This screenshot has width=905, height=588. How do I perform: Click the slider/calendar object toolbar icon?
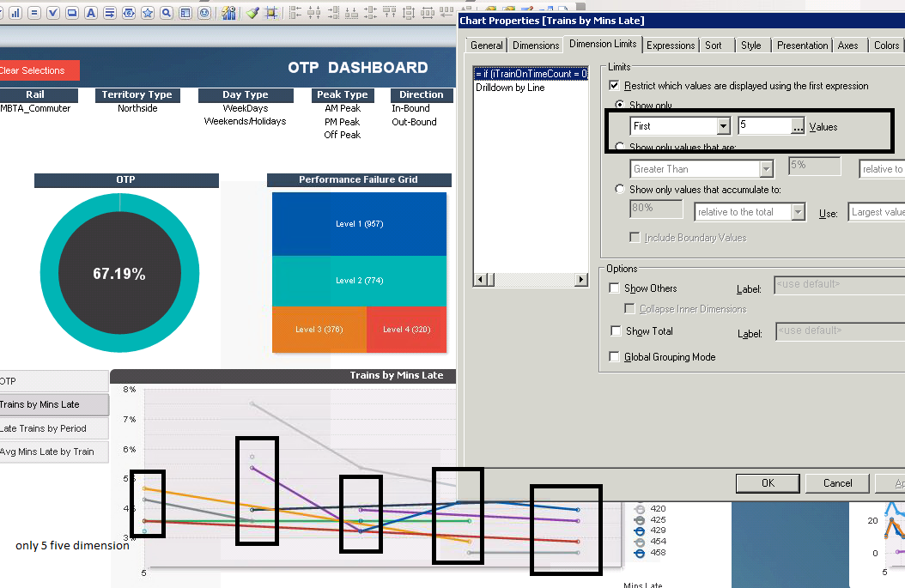click(x=129, y=13)
